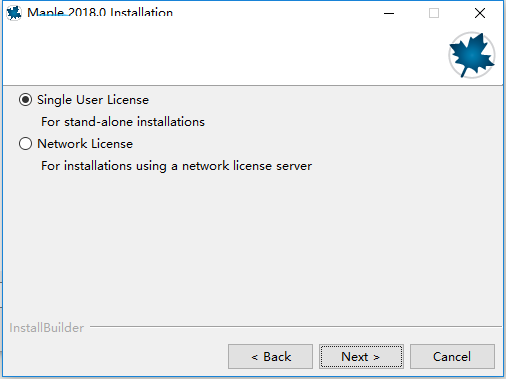Click the 'Maple 2018.0 Installation' window title

tap(100, 12)
